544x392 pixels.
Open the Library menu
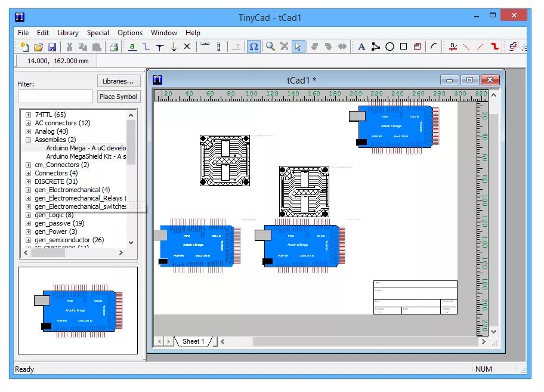[68, 33]
